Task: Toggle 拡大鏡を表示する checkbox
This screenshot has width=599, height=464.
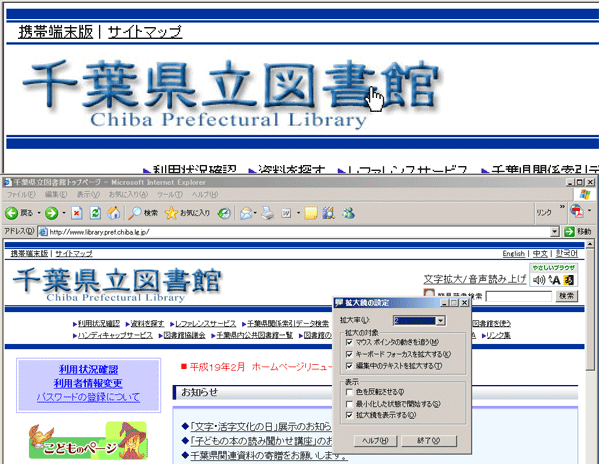Action: click(x=349, y=415)
